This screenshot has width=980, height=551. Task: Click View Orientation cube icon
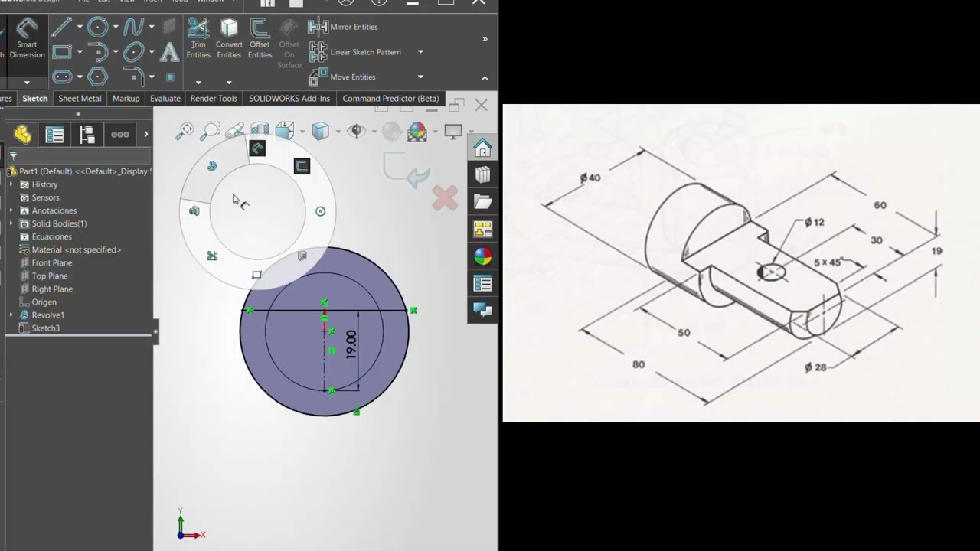point(285,131)
